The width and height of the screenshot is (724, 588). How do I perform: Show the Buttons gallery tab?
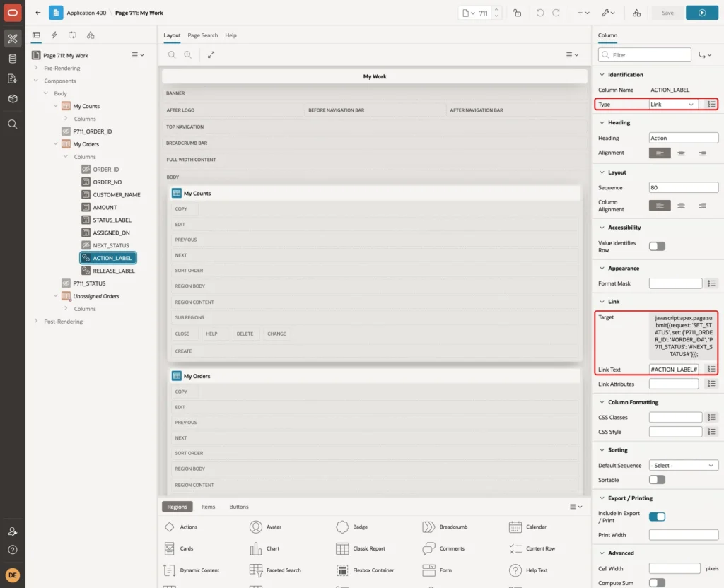click(239, 507)
